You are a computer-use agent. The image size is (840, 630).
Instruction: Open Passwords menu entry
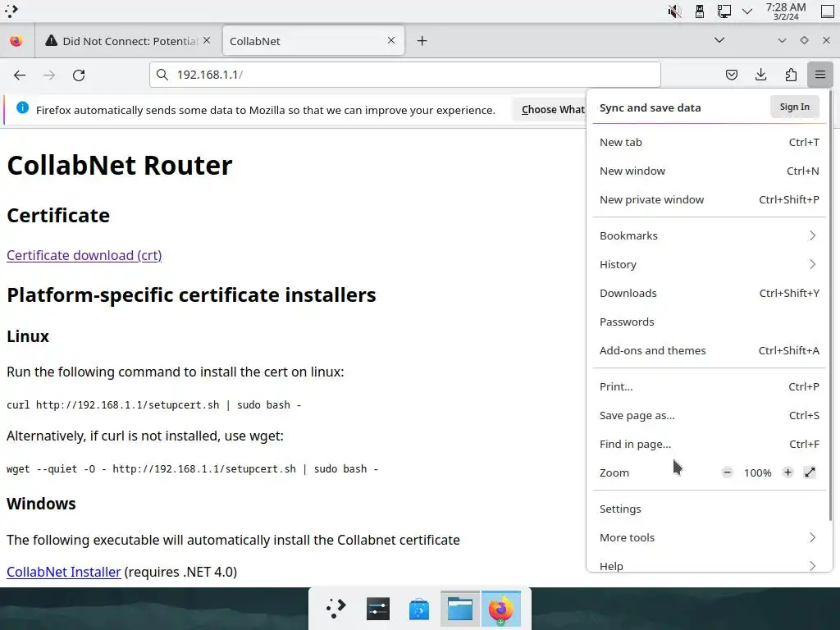[x=710, y=322]
